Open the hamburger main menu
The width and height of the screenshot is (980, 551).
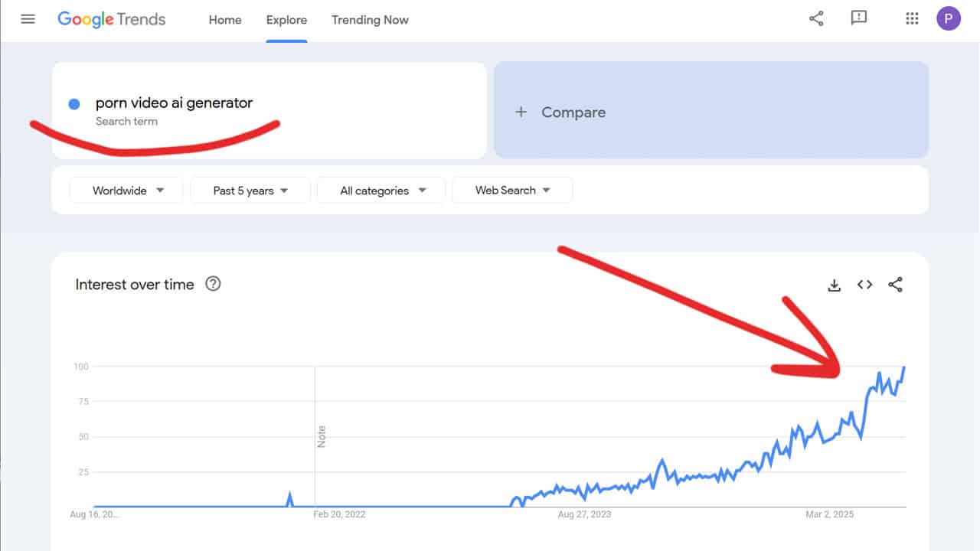(x=28, y=19)
